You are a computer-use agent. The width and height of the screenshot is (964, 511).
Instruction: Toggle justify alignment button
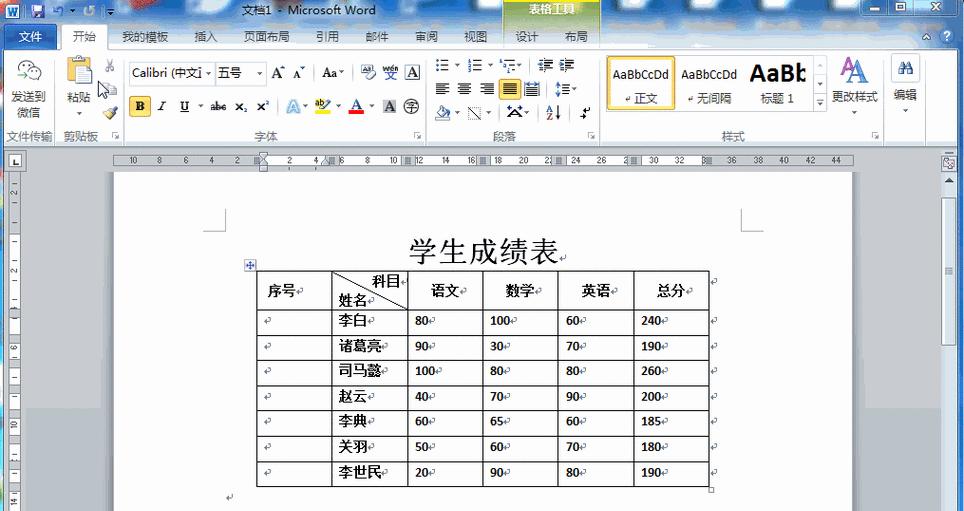pos(510,89)
